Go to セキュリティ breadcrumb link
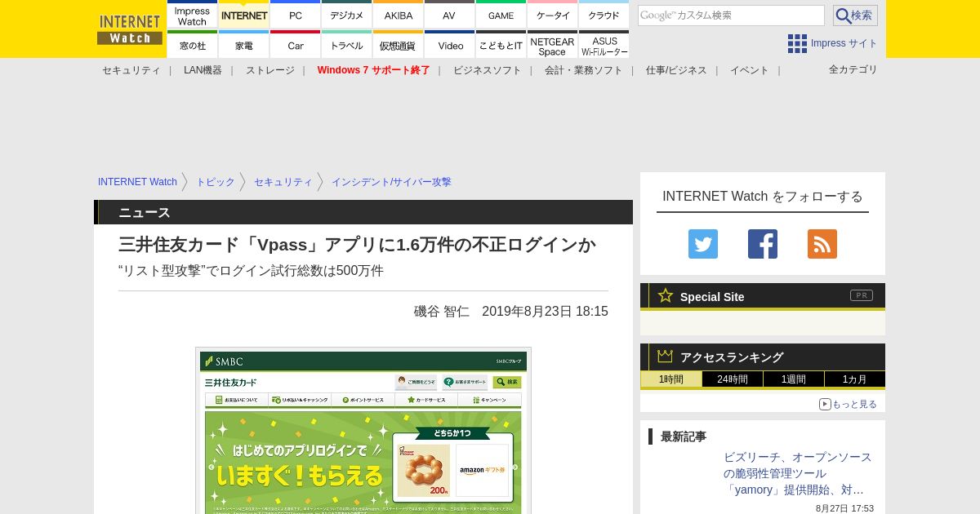Screen dimensions: 980x514 283,182
